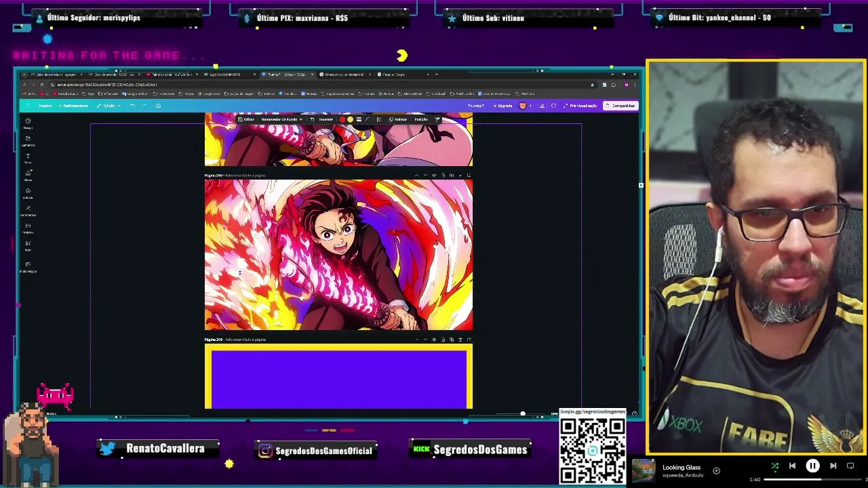The height and width of the screenshot is (488, 868).
Task: Open the Apps panel in sidebar
Action: pyautogui.click(x=28, y=245)
